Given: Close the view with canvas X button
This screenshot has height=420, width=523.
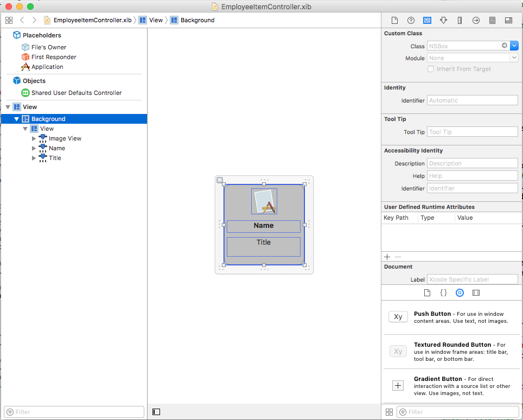Looking at the screenshot, I should point(220,180).
